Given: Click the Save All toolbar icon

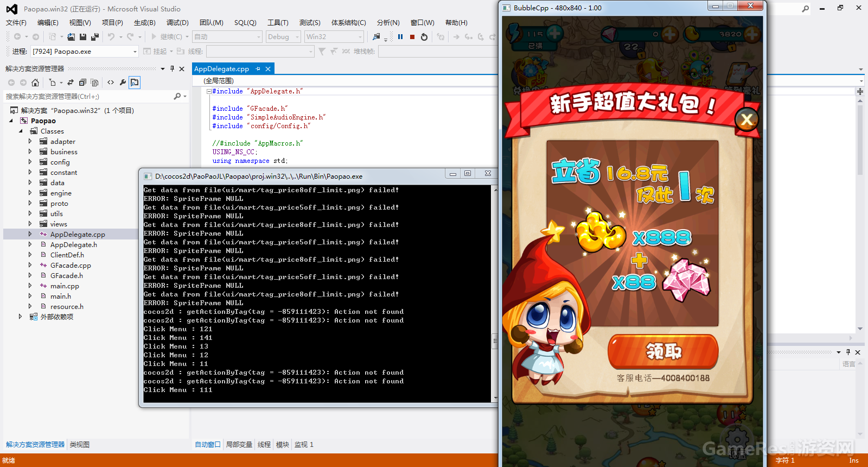Looking at the screenshot, I should pos(95,37).
